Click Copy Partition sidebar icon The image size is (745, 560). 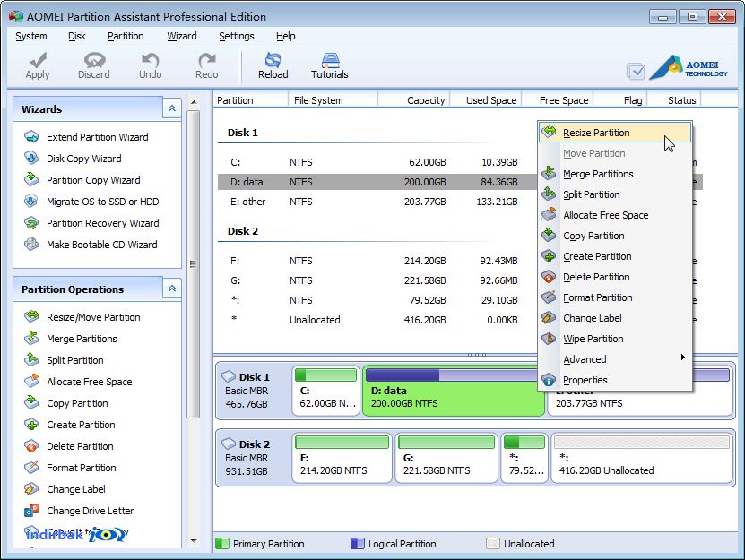click(x=31, y=403)
